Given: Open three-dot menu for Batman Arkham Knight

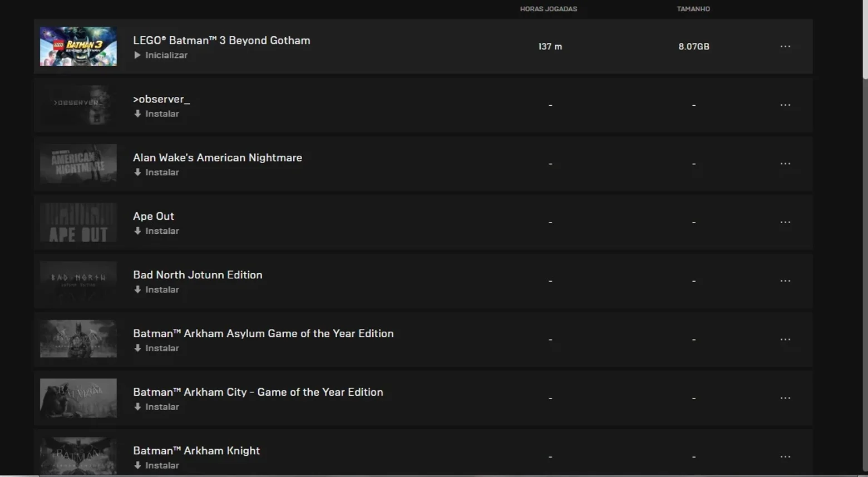Looking at the screenshot, I should pos(785,456).
